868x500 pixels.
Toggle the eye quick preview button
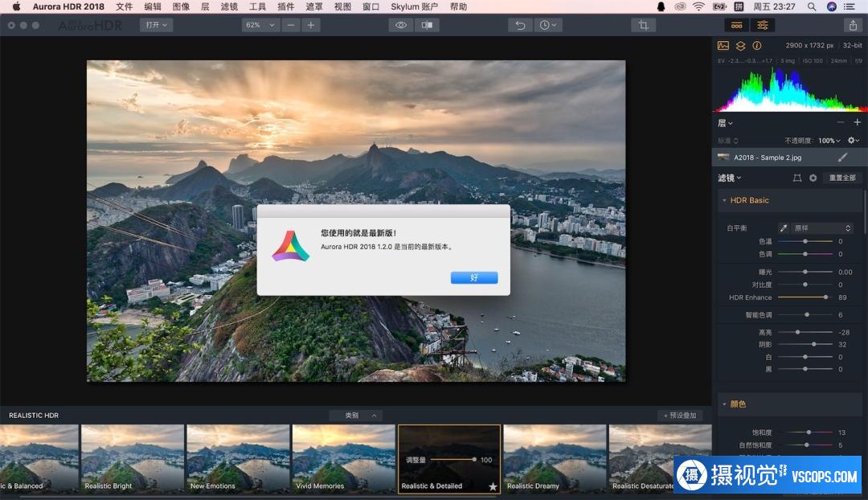(x=401, y=25)
